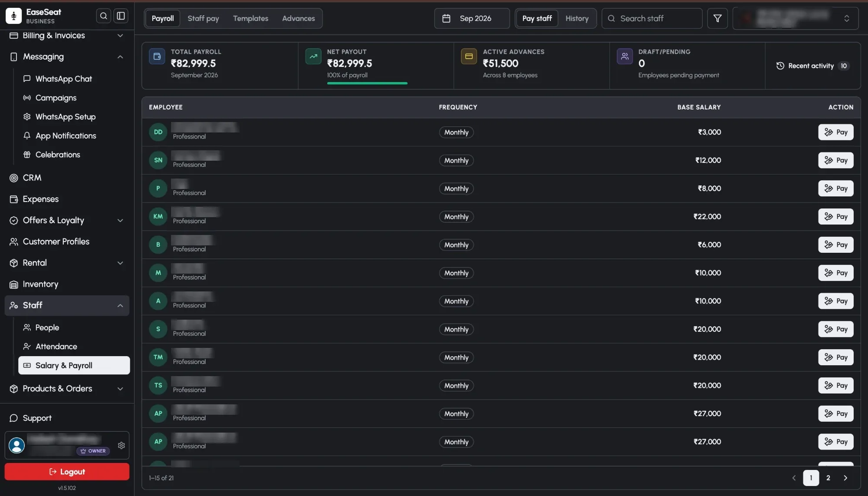This screenshot has width=868, height=496.
Task: Click the Employee column header
Action: click(166, 107)
